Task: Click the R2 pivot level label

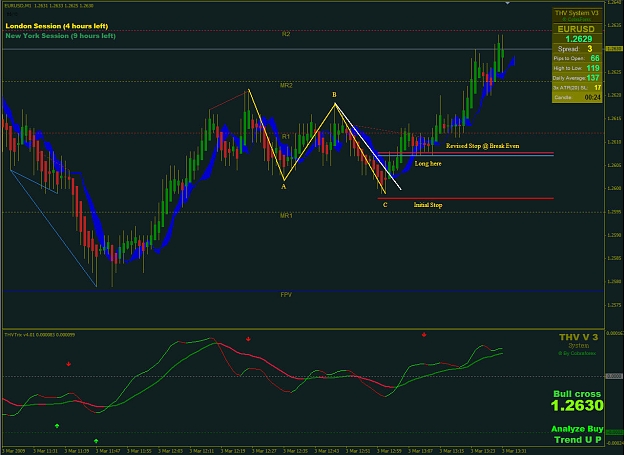Action: click(286, 34)
